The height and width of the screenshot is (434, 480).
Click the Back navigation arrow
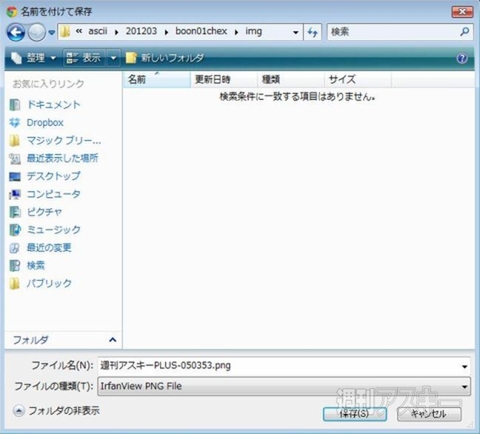[16, 32]
